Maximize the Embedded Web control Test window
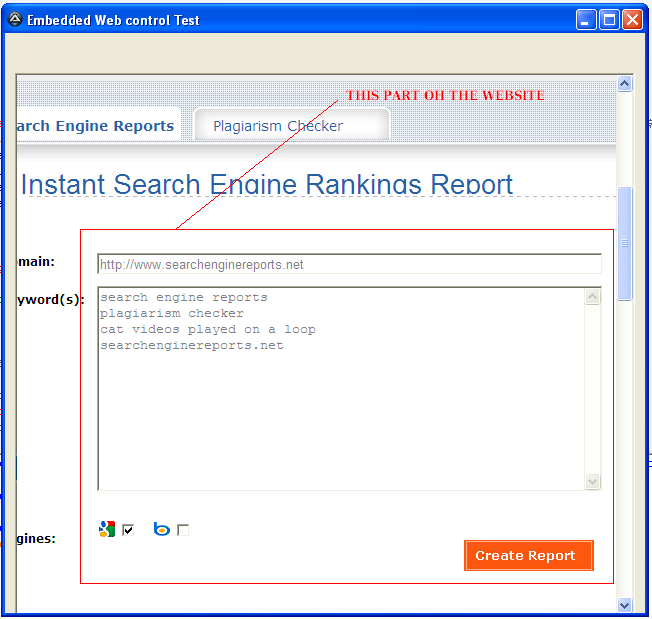The height and width of the screenshot is (619, 652). click(x=609, y=19)
